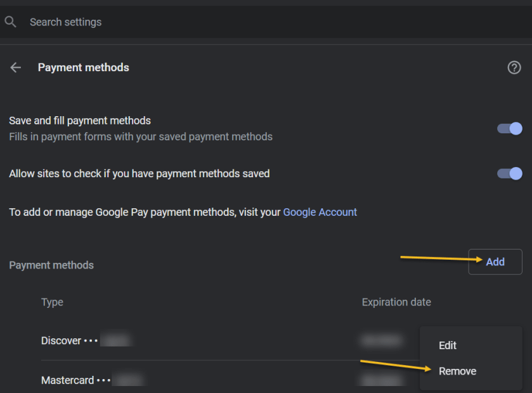This screenshot has width=532, height=393.
Task: Click the magnifier search icon
Action: [10, 22]
